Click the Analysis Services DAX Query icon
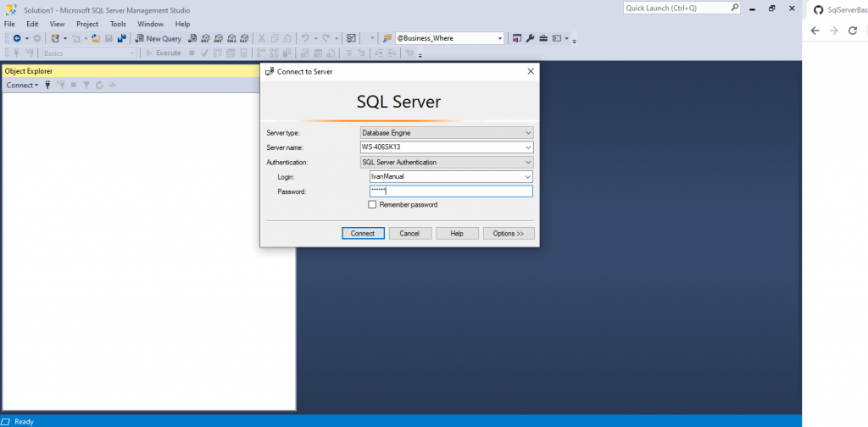The image size is (868, 427). [244, 38]
